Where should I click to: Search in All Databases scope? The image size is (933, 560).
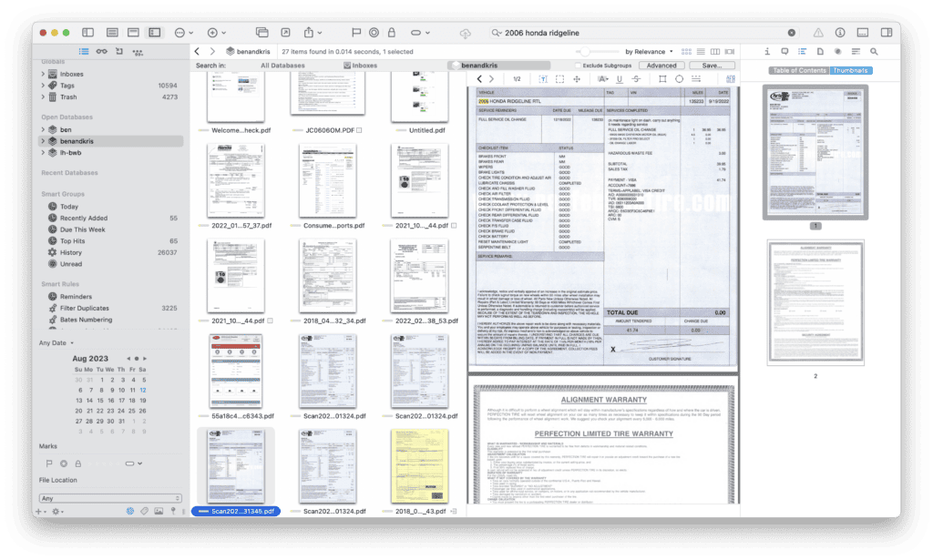coord(282,66)
